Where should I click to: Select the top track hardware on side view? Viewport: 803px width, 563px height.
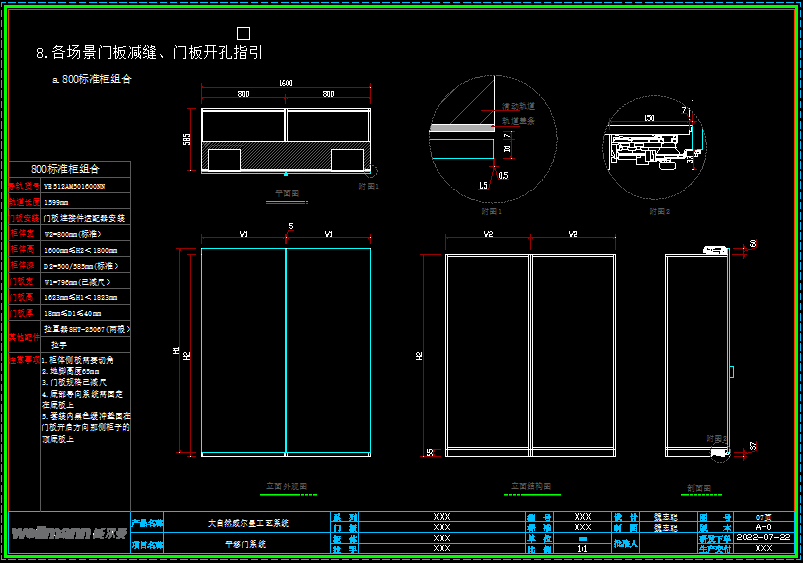coord(714,249)
